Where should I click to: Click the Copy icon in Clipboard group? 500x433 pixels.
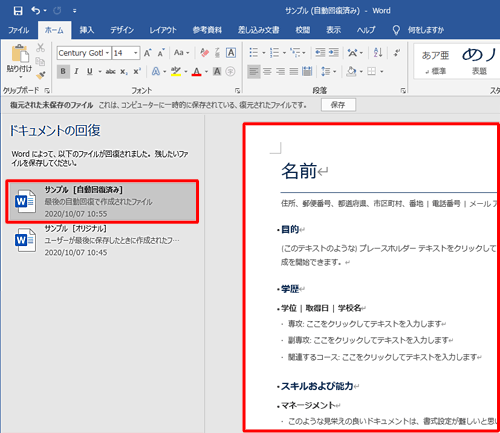pos(40,62)
